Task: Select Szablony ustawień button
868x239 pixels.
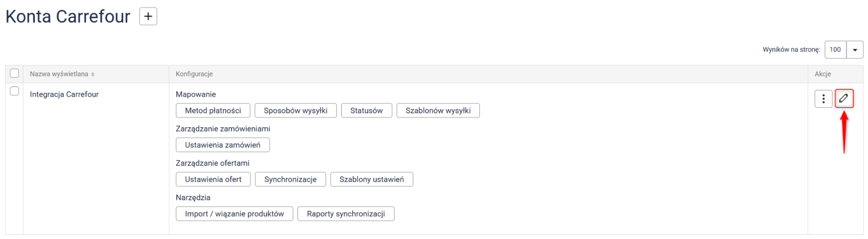Action: (371, 179)
